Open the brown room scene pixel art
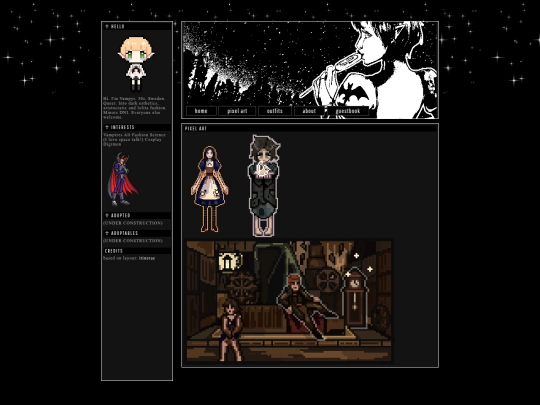 tap(289, 301)
